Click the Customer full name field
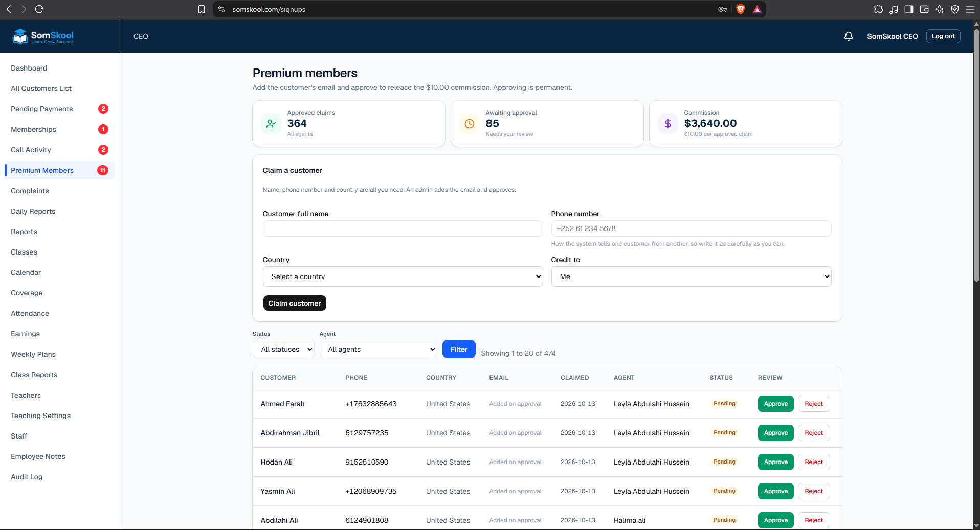The width and height of the screenshot is (980, 530). click(x=403, y=228)
